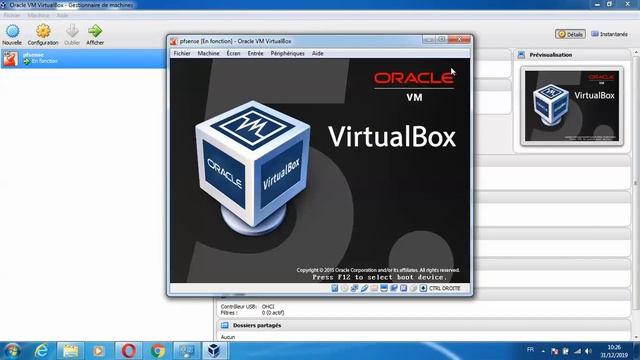Click the taskbar clock showing 10:26

click(614, 351)
